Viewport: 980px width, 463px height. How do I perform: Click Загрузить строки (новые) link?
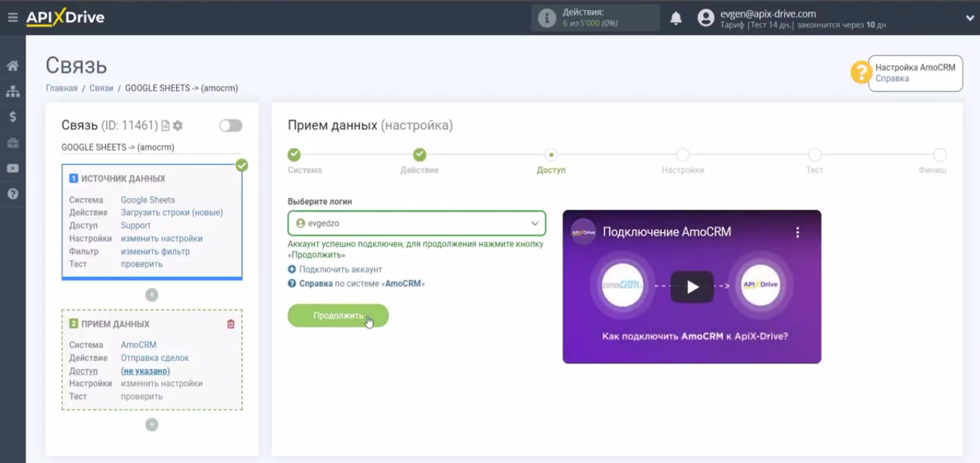tap(172, 213)
